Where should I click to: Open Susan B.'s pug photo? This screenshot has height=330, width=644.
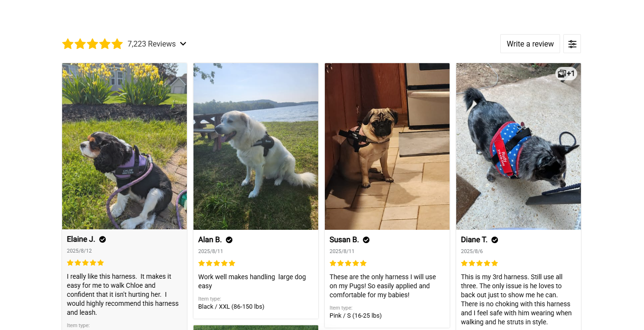point(387,146)
